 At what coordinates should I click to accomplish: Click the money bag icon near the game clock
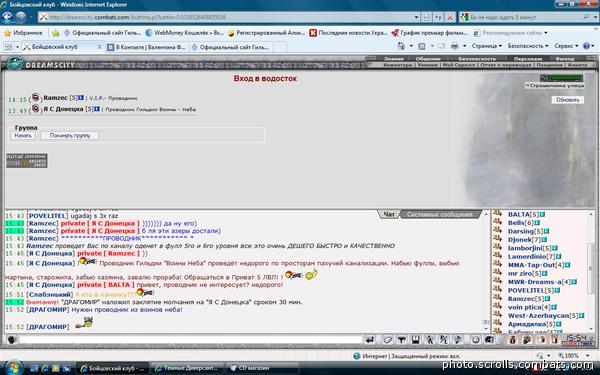click(x=513, y=340)
